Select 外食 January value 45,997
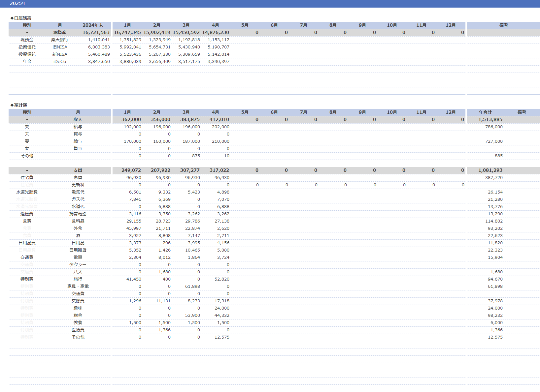 134,228
